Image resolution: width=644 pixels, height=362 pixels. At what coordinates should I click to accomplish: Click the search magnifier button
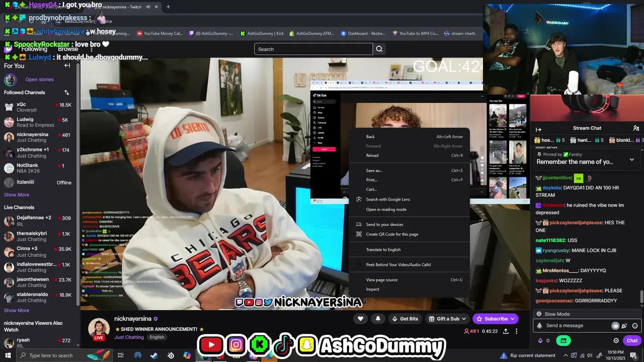coord(379,49)
